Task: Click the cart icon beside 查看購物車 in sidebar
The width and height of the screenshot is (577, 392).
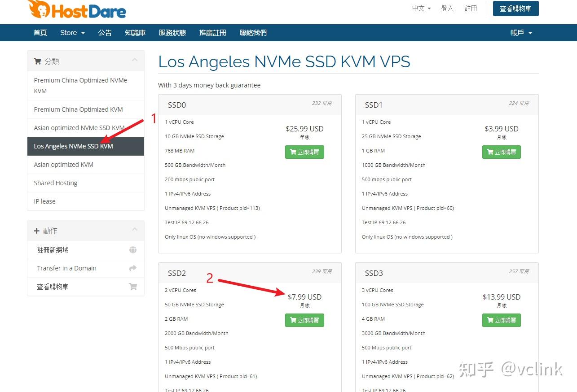Action: coord(133,287)
